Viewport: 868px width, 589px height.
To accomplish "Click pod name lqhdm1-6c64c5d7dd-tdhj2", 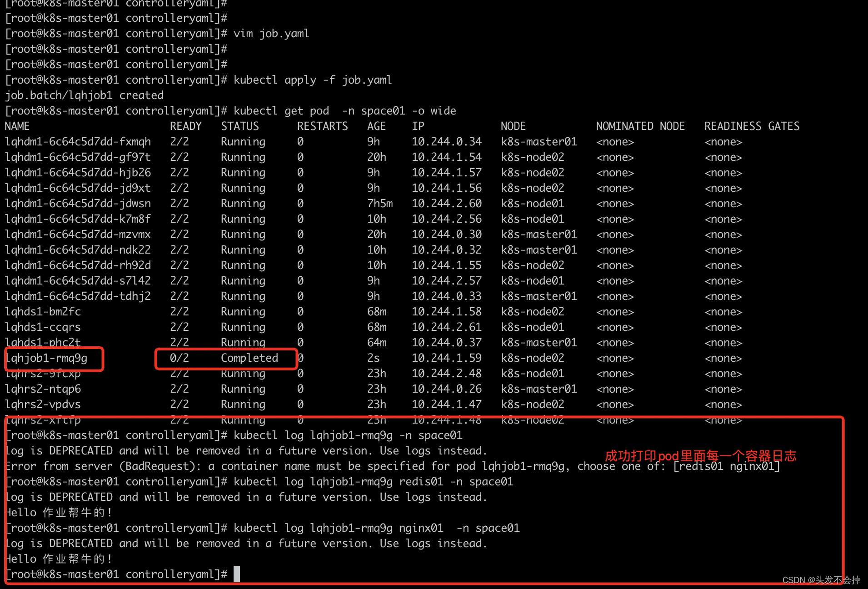I will [x=78, y=296].
